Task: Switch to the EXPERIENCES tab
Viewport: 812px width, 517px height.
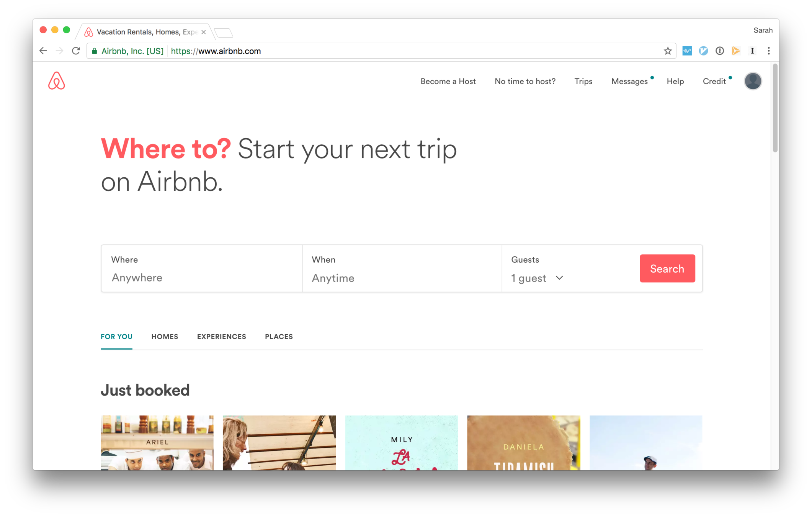Action: coord(221,337)
